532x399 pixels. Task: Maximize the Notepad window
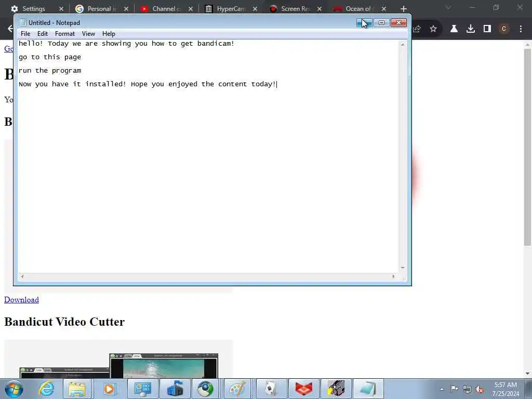[x=381, y=23]
